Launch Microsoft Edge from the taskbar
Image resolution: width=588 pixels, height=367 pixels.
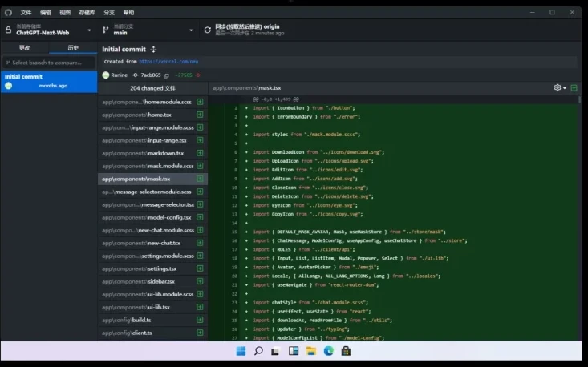coord(329,351)
